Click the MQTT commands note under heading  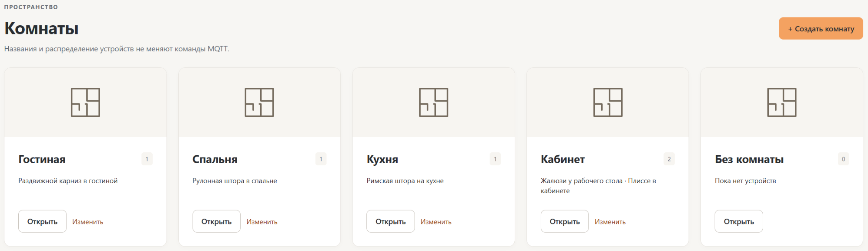[117, 49]
